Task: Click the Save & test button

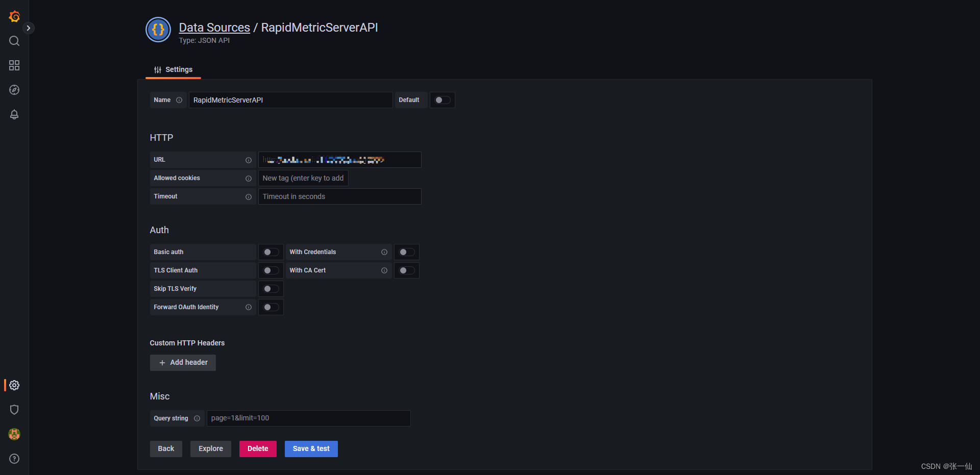Action: pos(311,448)
